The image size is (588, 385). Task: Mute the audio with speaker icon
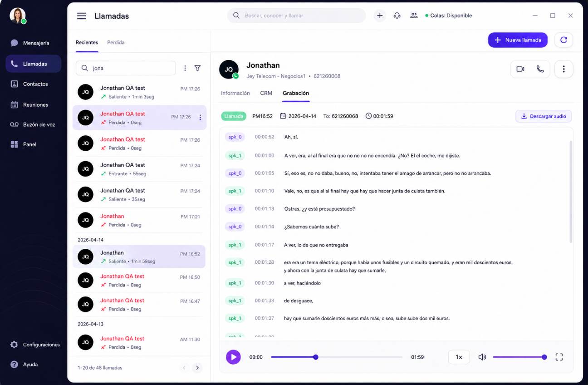482,357
